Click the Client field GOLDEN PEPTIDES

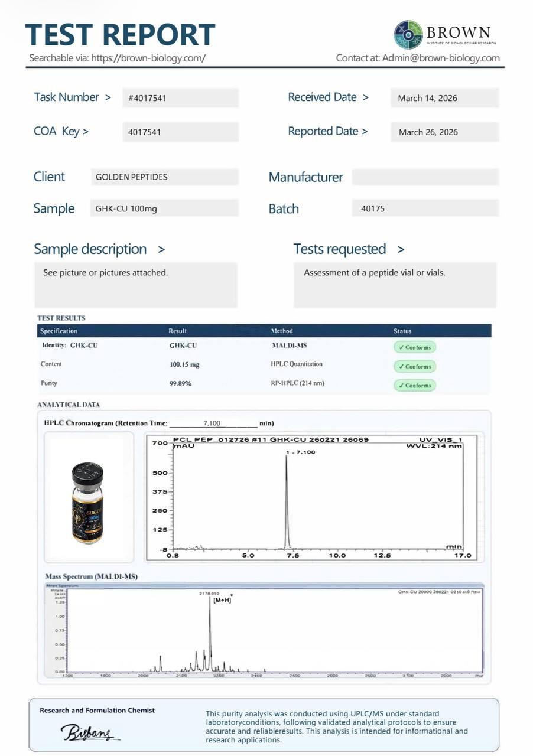164,177
